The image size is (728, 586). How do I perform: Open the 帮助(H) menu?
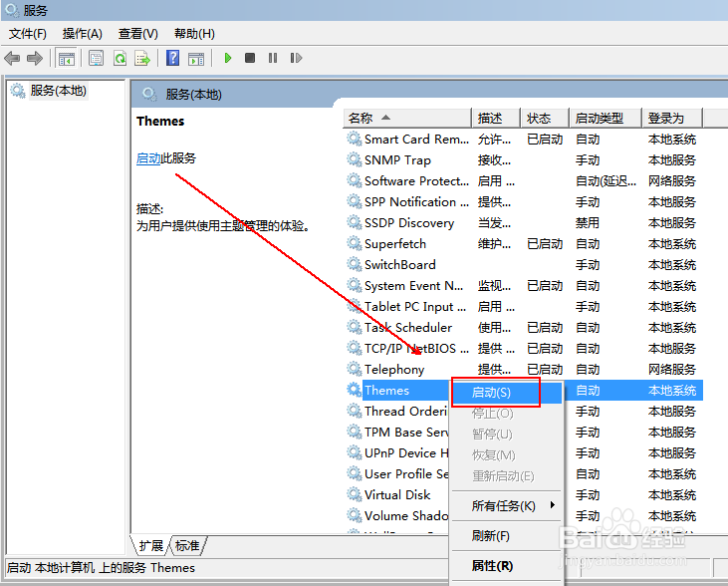194,34
